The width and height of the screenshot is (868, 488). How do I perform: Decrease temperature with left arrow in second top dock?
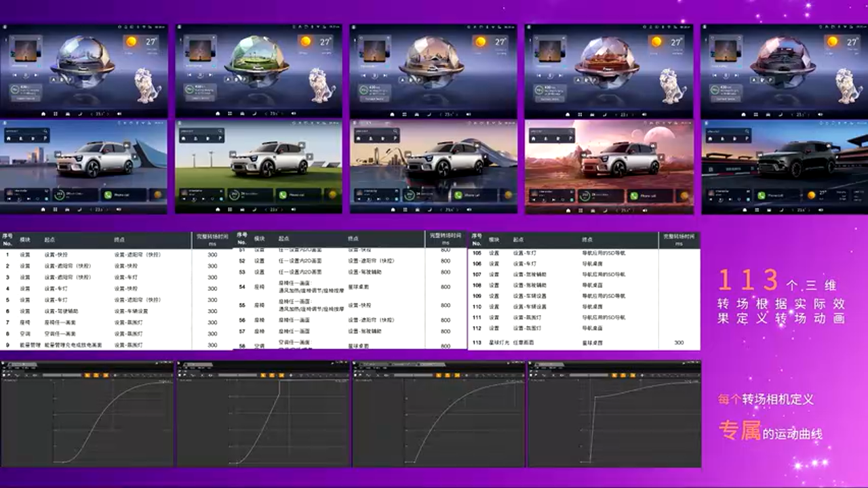(266, 114)
